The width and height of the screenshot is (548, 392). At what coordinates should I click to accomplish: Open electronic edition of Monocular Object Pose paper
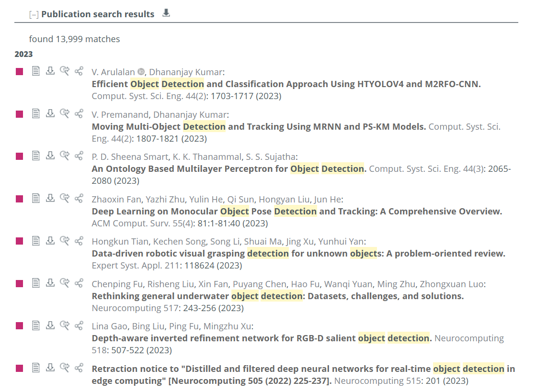[35, 198]
